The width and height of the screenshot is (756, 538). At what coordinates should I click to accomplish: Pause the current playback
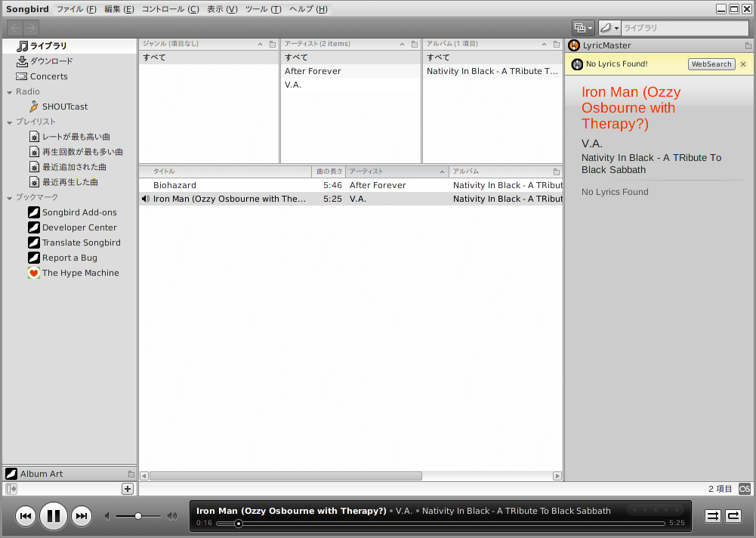(54, 516)
